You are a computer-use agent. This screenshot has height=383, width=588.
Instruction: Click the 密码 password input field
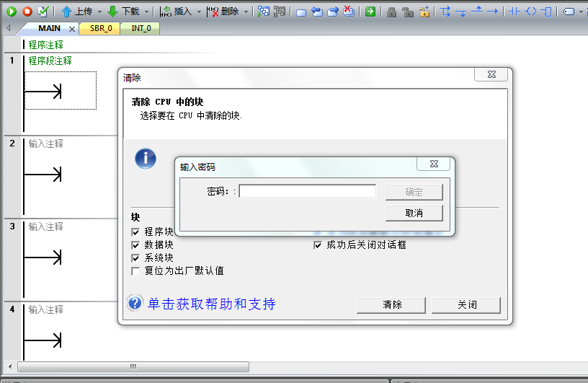(x=307, y=191)
